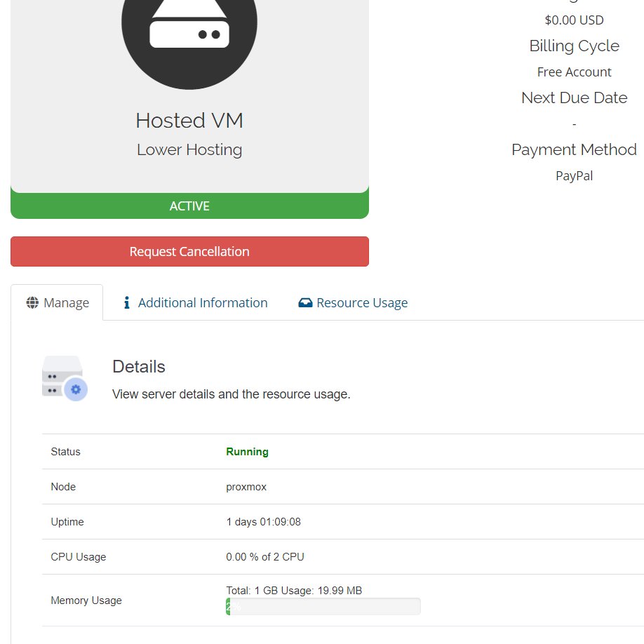Screen dimensions: 644x644
Task: Click the Uptime row label
Action: tap(67, 522)
